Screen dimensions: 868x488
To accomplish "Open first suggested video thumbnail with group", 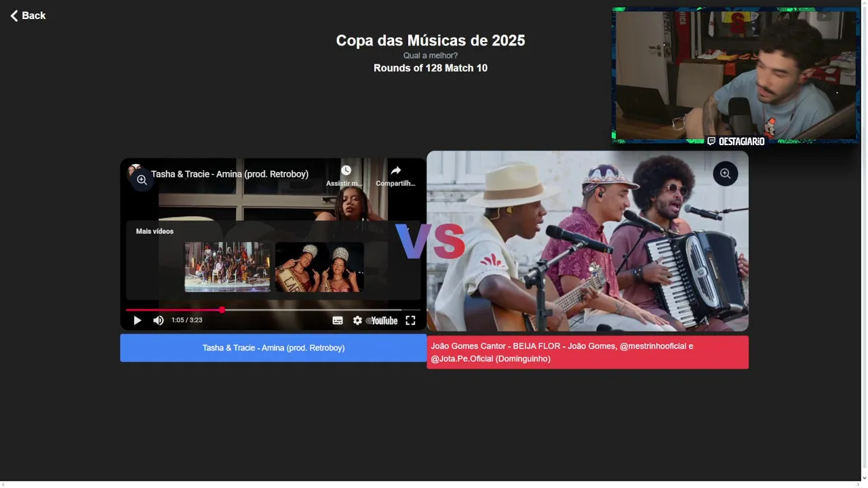I will click(x=227, y=267).
